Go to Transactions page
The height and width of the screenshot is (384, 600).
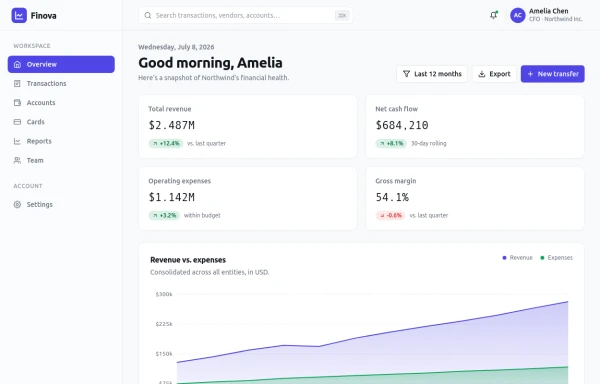(x=61, y=83)
